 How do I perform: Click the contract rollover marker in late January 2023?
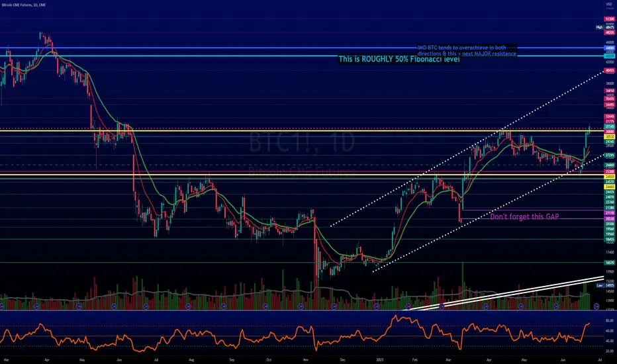[408, 306]
